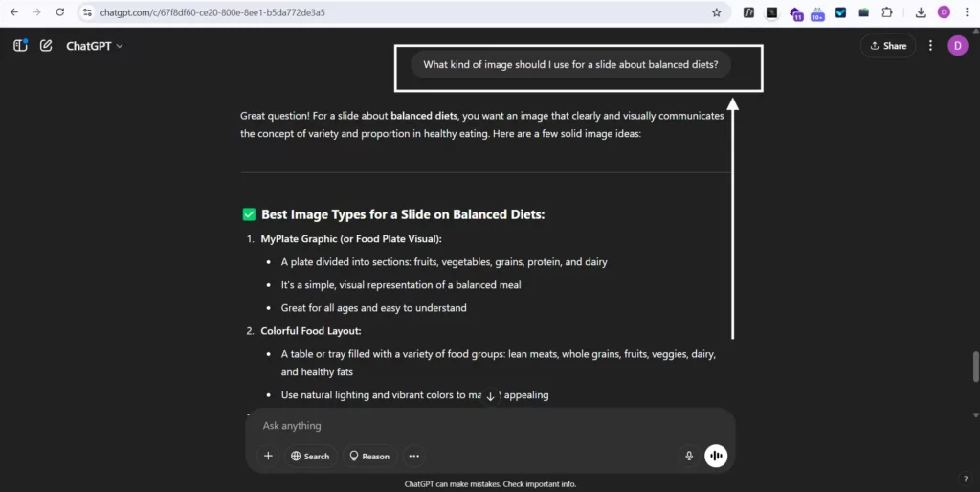Open the purple D profile avatar menu

click(957, 46)
